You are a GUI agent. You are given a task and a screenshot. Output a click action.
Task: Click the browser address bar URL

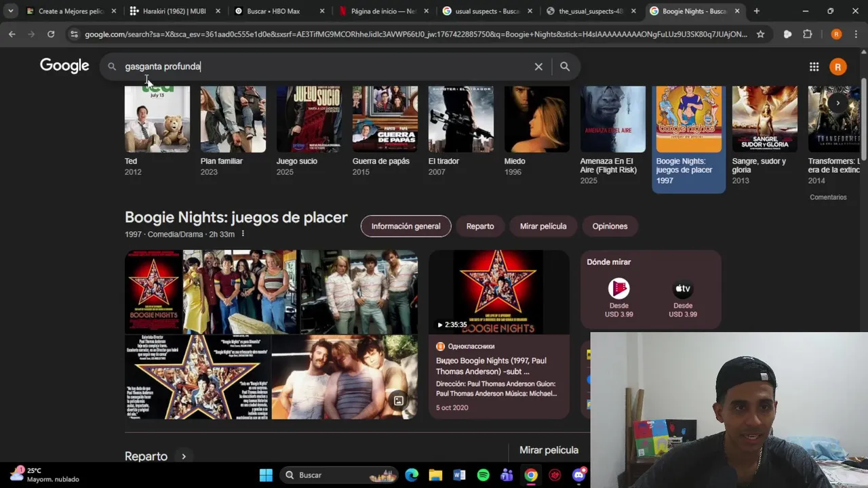point(416,34)
